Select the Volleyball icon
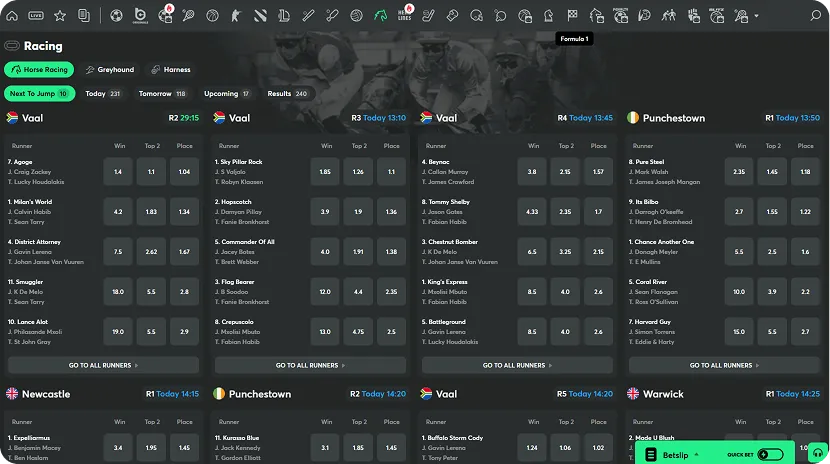Screen dimensions: 830x464 click(x=356, y=16)
